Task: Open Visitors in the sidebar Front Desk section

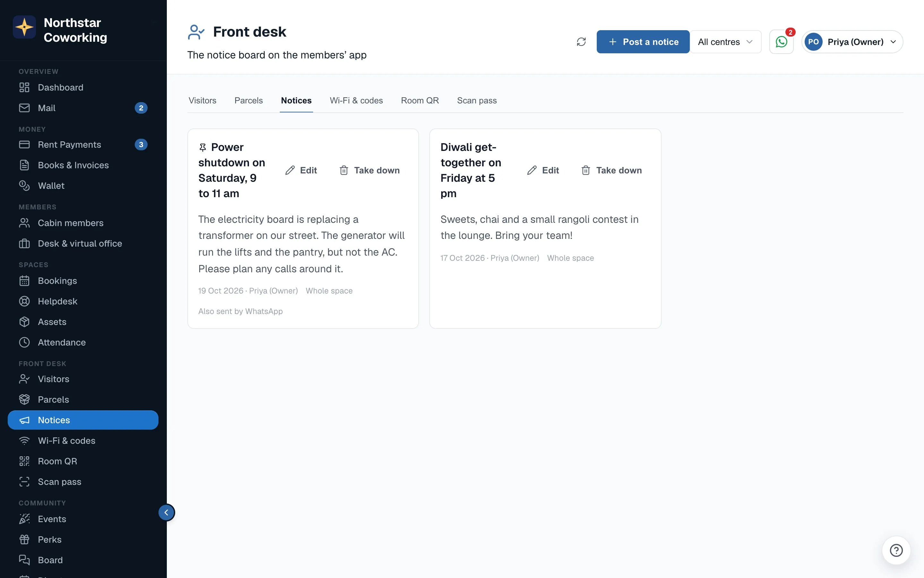Action: point(83,379)
